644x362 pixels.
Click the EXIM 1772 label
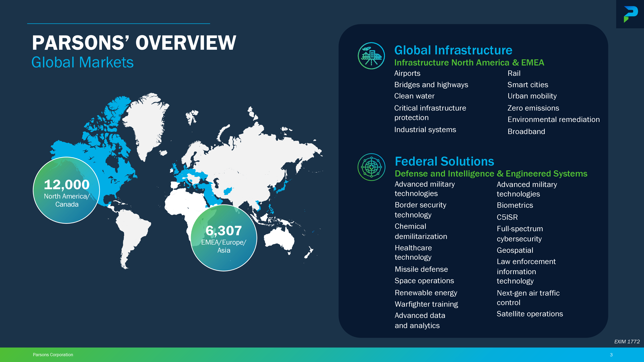pos(627,342)
